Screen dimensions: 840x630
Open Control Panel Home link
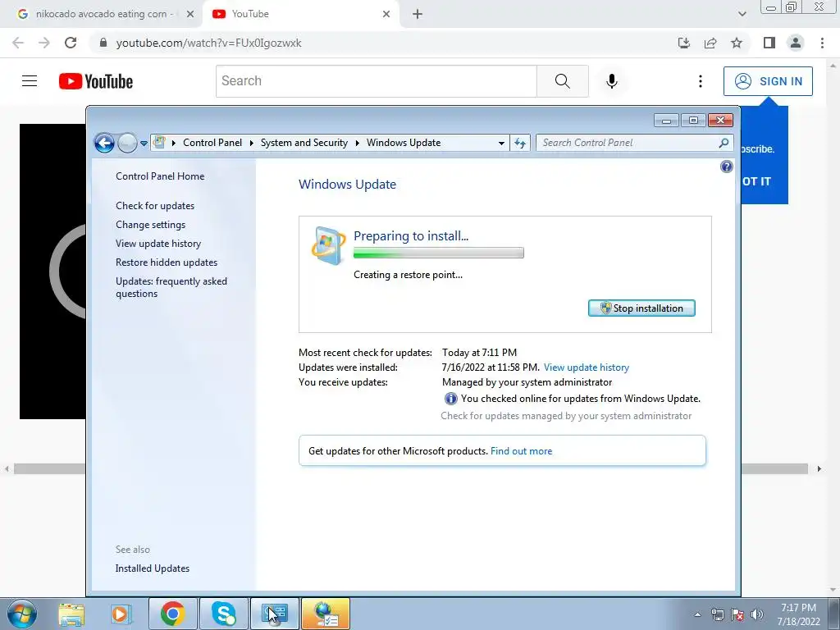click(x=160, y=176)
